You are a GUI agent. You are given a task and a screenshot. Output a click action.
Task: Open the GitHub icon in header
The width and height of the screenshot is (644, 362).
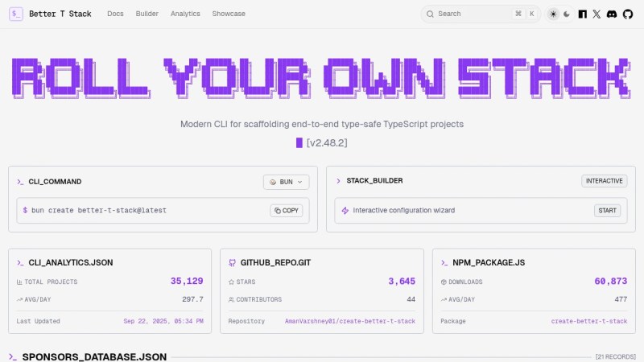(x=628, y=14)
